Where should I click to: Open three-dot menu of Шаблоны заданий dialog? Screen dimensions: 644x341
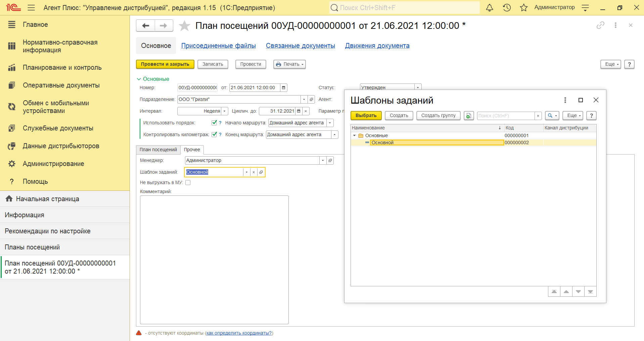pyautogui.click(x=565, y=100)
